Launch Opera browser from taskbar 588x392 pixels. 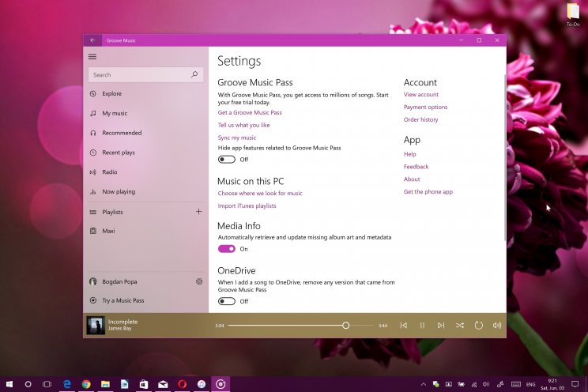(x=183, y=384)
